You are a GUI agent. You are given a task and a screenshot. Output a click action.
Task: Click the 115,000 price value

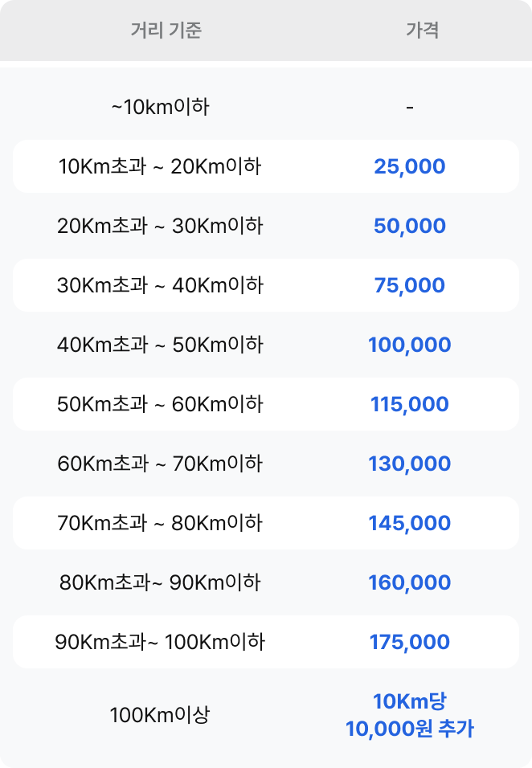coord(409,404)
